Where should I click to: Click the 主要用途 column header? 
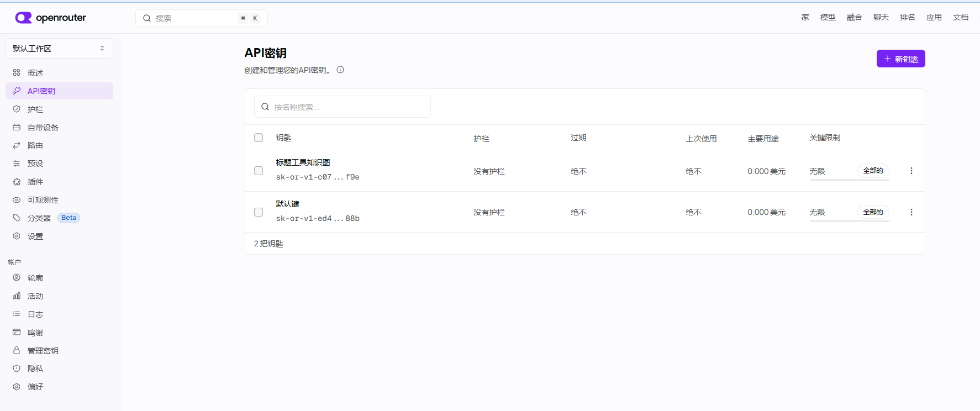click(x=763, y=139)
